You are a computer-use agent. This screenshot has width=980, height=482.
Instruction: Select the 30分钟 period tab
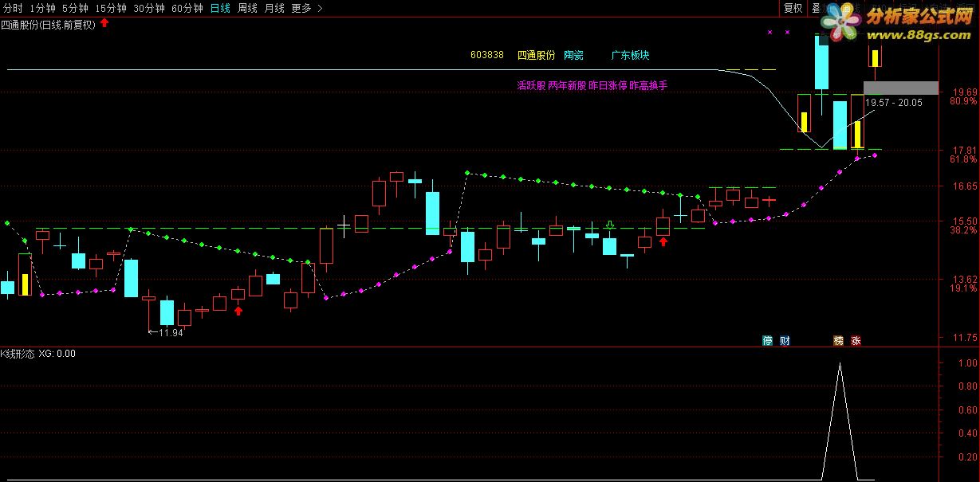149,8
